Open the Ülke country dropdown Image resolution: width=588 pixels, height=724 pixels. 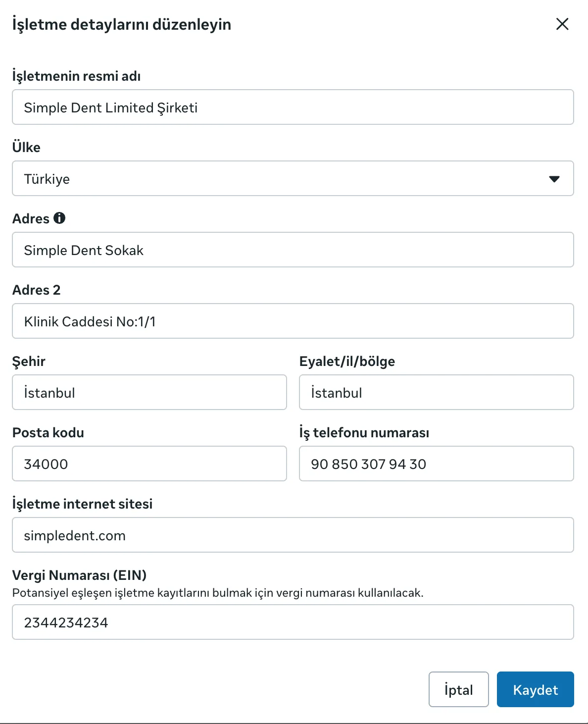click(x=293, y=178)
